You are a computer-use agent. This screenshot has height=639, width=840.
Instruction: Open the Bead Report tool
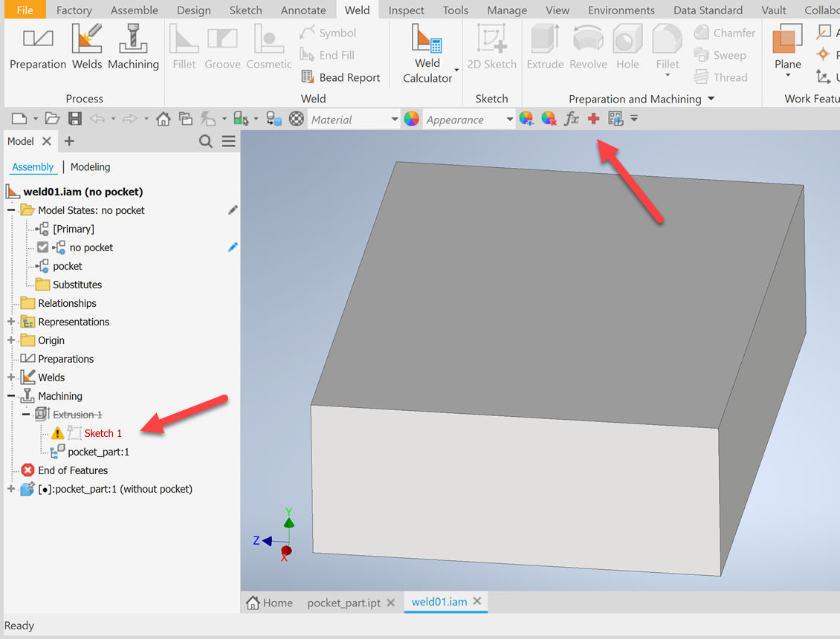click(340, 77)
